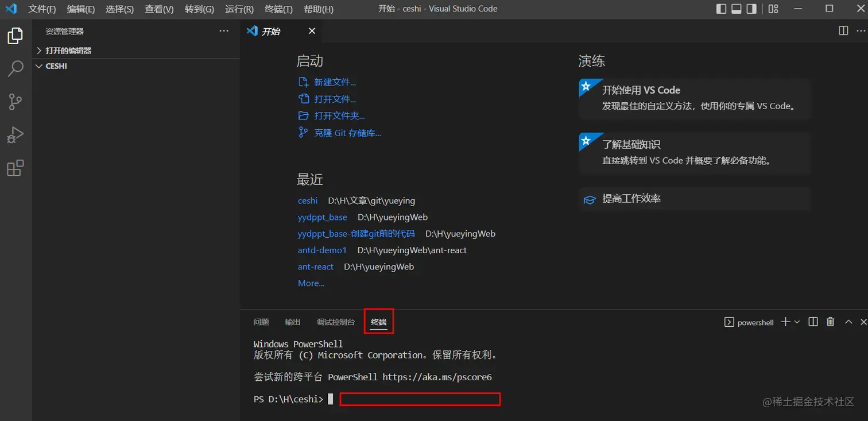Image resolution: width=868 pixels, height=421 pixels.
Task: Split the terminal panel
Action: click(813, 322)
